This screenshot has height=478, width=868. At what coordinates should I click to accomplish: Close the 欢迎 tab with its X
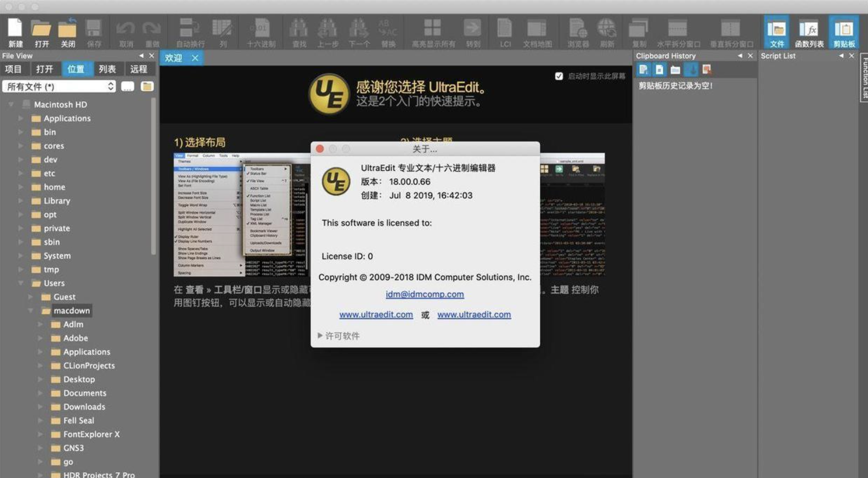pyautogui.click(x=195, y=58)
